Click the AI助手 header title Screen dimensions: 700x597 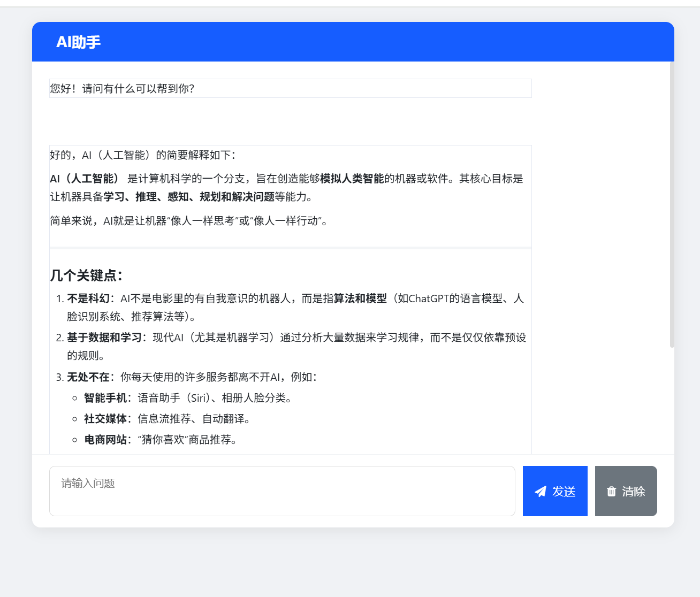[79, 41]
